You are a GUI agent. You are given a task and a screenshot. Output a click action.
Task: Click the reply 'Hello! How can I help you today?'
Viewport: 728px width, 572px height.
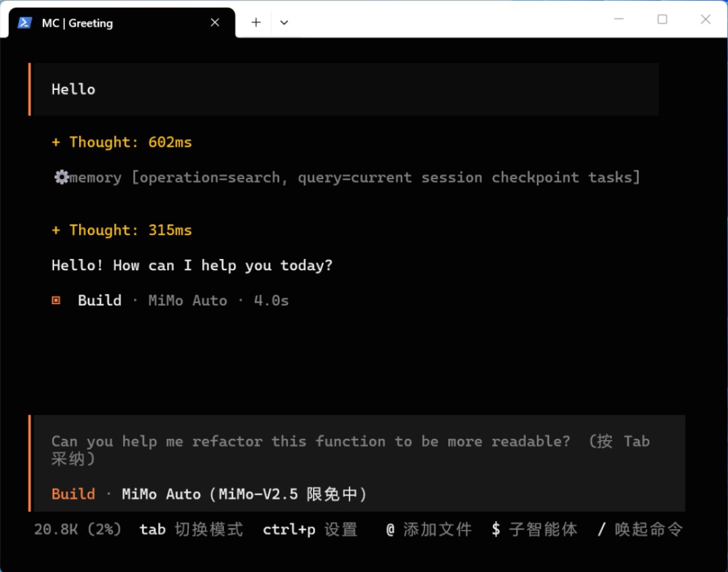[x=193, y=265]
